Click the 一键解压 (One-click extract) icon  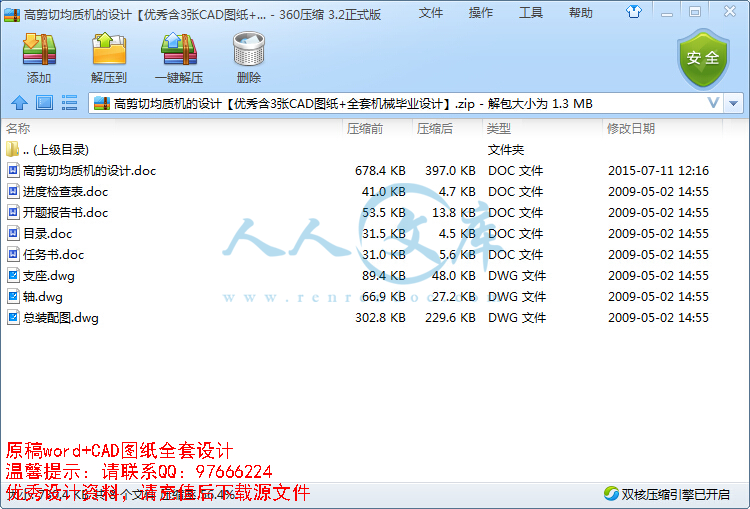(x=179, y=49)
